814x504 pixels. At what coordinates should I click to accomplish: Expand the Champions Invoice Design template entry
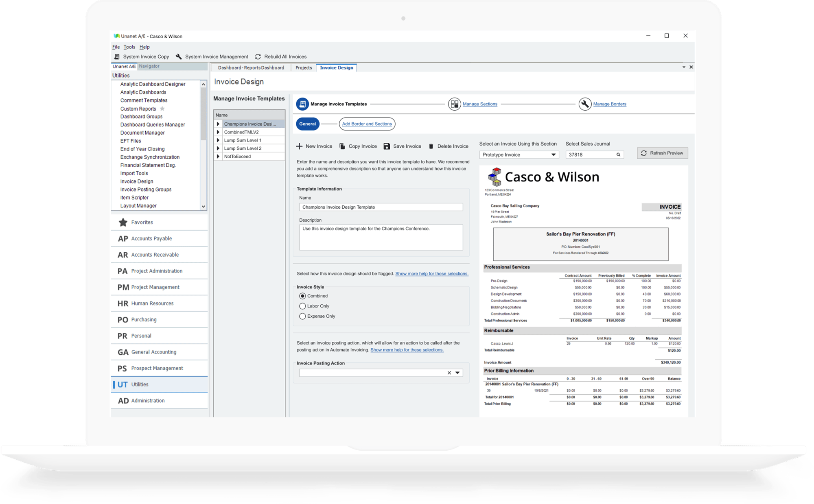(x=218, y=124)
